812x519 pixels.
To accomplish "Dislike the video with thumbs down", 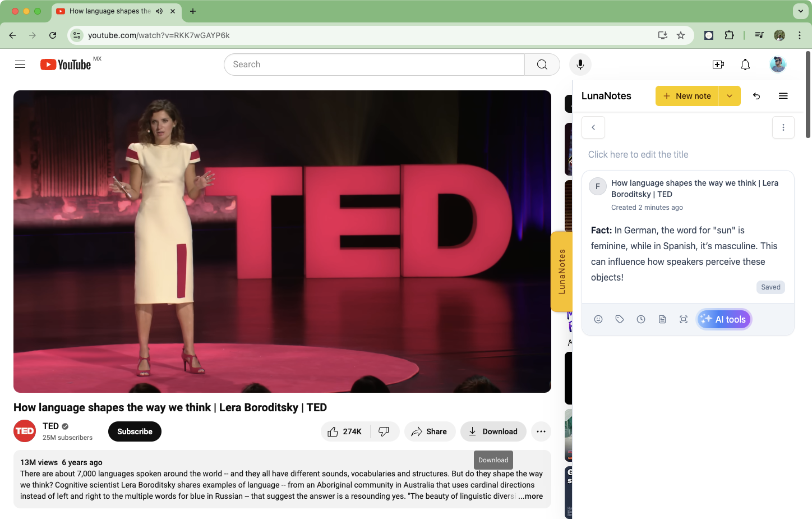I will (384, 431).
